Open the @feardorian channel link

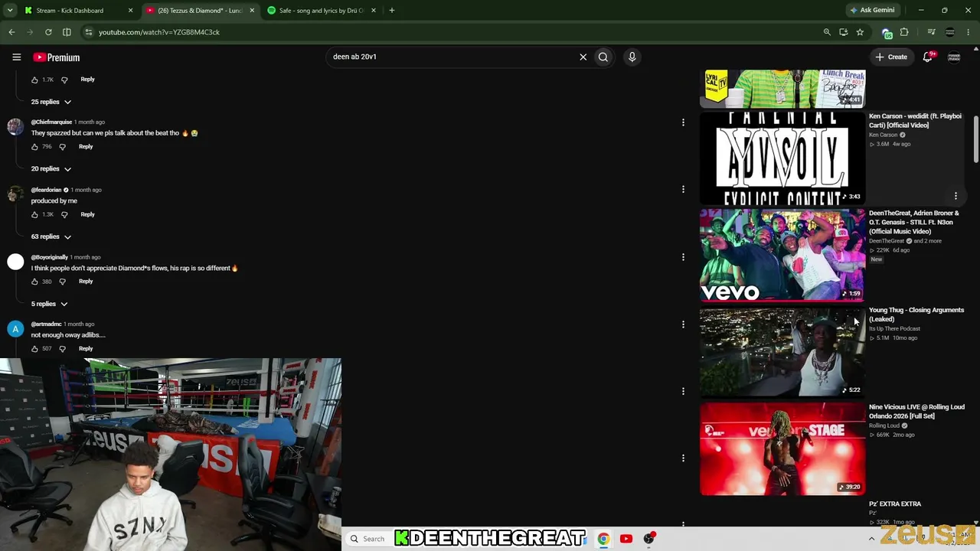click(x=46, y=190)
